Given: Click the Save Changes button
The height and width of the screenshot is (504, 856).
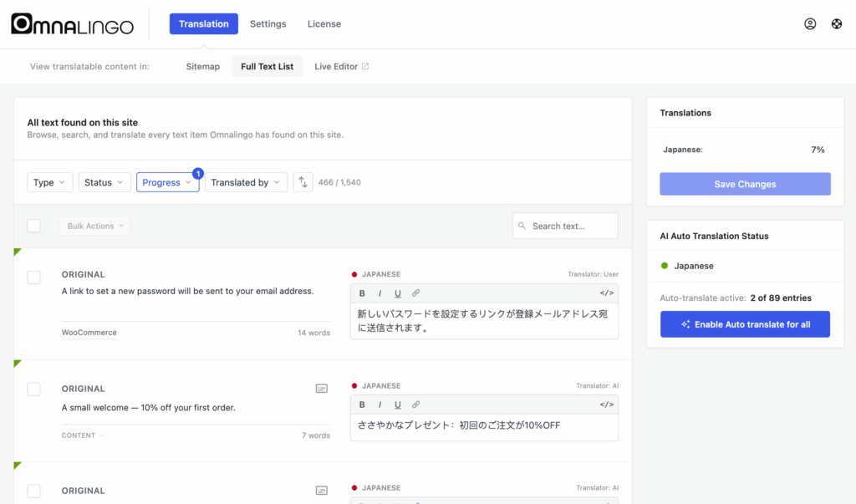Looking at the screenshot, I should 745,184.
